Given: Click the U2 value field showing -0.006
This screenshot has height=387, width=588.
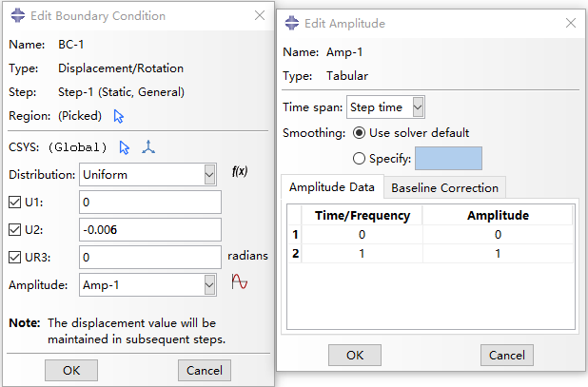Looking at the screenshot, I should click(x=151, y=229).
